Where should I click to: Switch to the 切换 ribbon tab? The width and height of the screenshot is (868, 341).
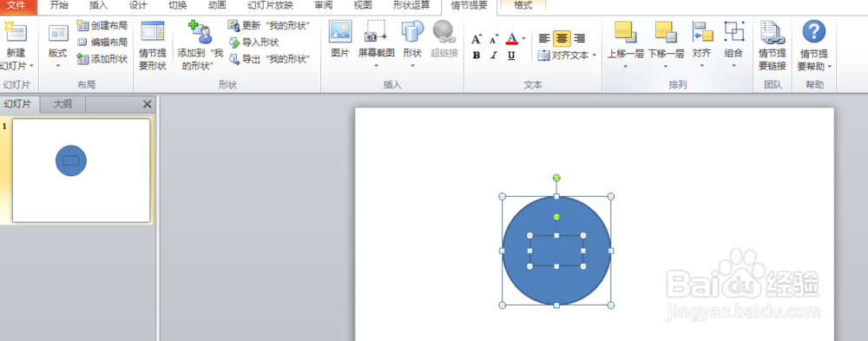point(177,5)
